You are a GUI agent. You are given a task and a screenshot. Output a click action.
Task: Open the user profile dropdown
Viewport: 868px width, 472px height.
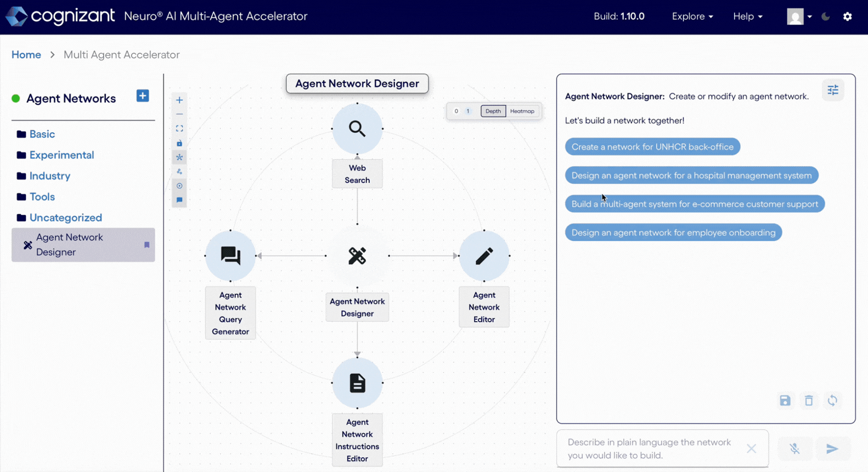pos(799,16)
